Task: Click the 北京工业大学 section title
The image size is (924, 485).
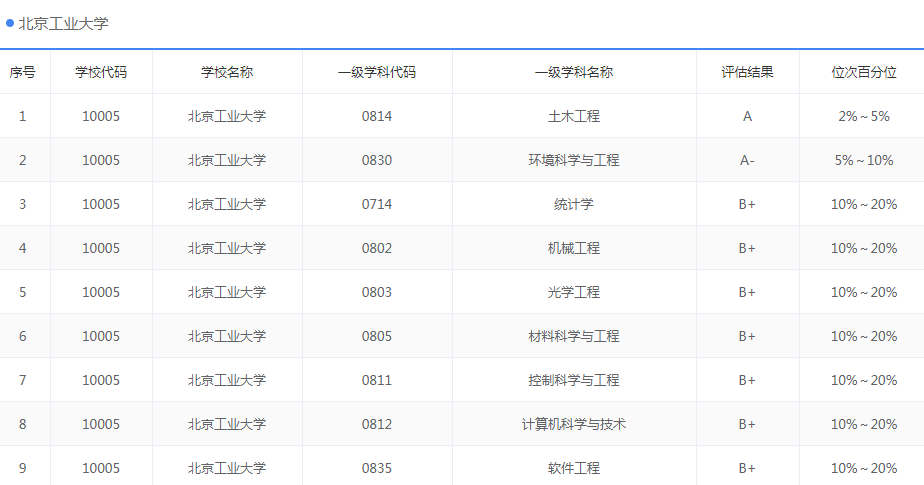Action: [x=64, y=24]
